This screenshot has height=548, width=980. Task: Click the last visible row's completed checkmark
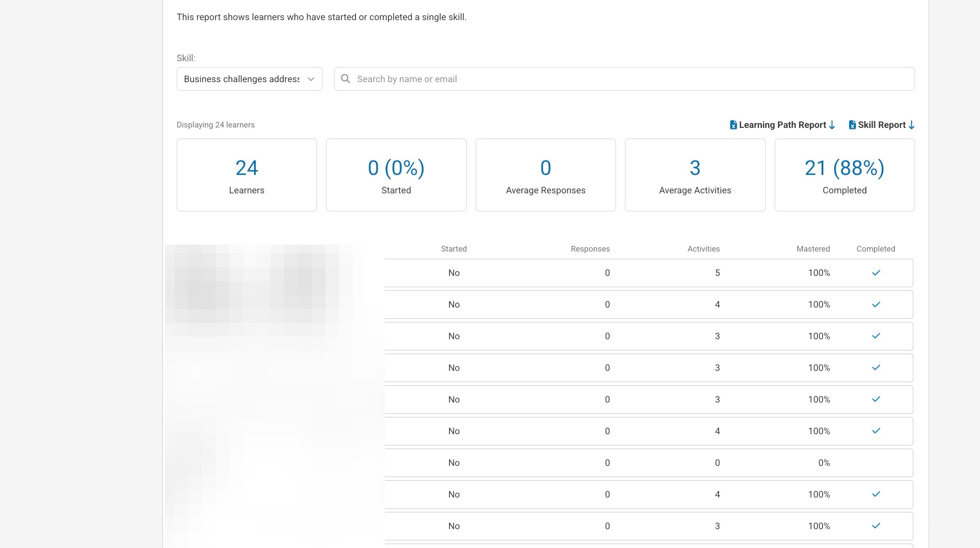click(876, 526)
